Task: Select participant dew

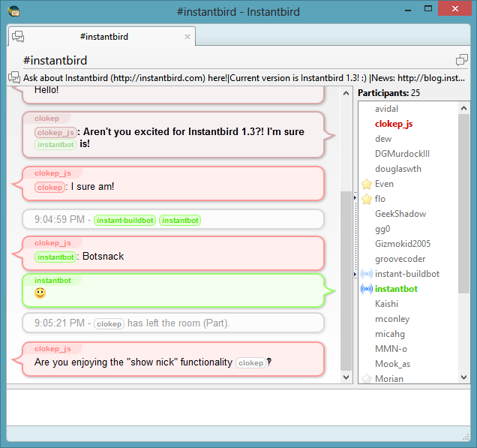Action: [409, 139]
